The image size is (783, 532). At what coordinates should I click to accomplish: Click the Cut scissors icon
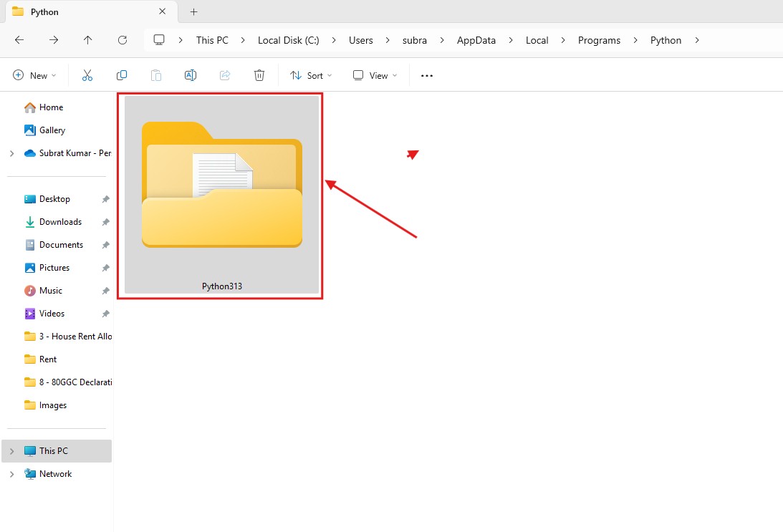point(87,75)
